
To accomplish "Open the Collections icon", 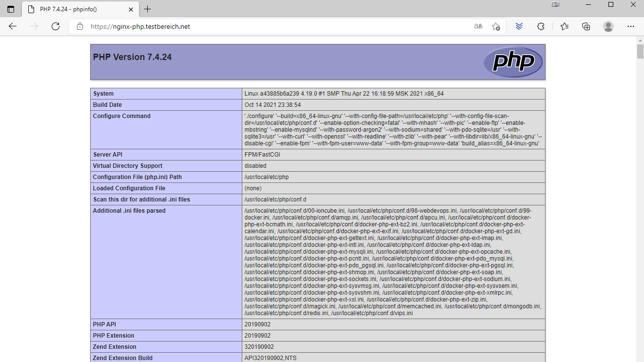I will point(586,26).
